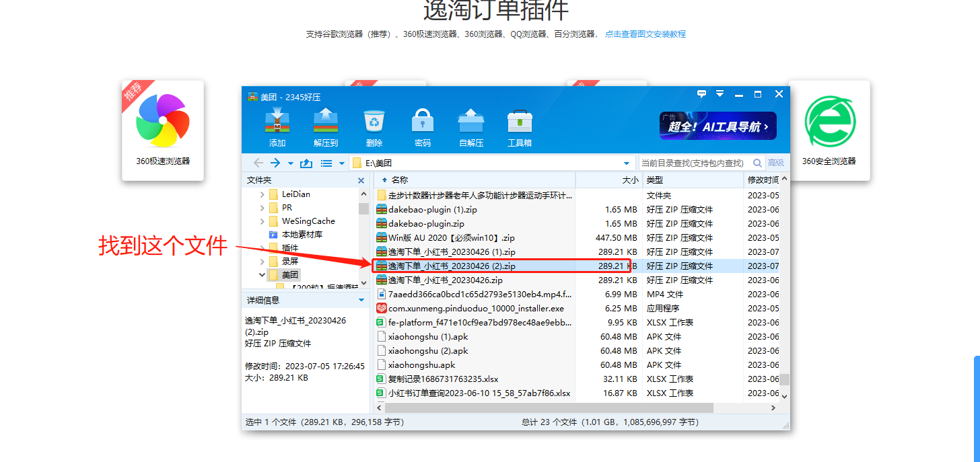Viewport: 980px width, 462px height.
Task: Click the current-directory search input field
Action: 693,163
